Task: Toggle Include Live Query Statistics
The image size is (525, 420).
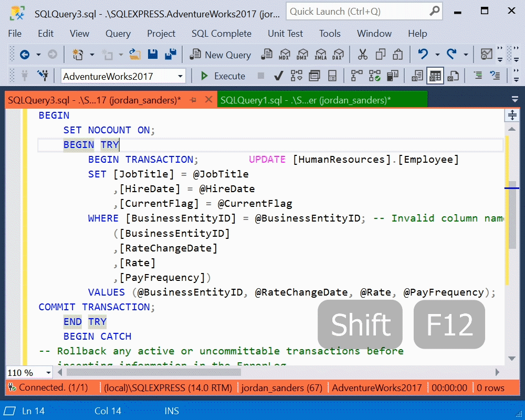Action: (x=375, y=76)
